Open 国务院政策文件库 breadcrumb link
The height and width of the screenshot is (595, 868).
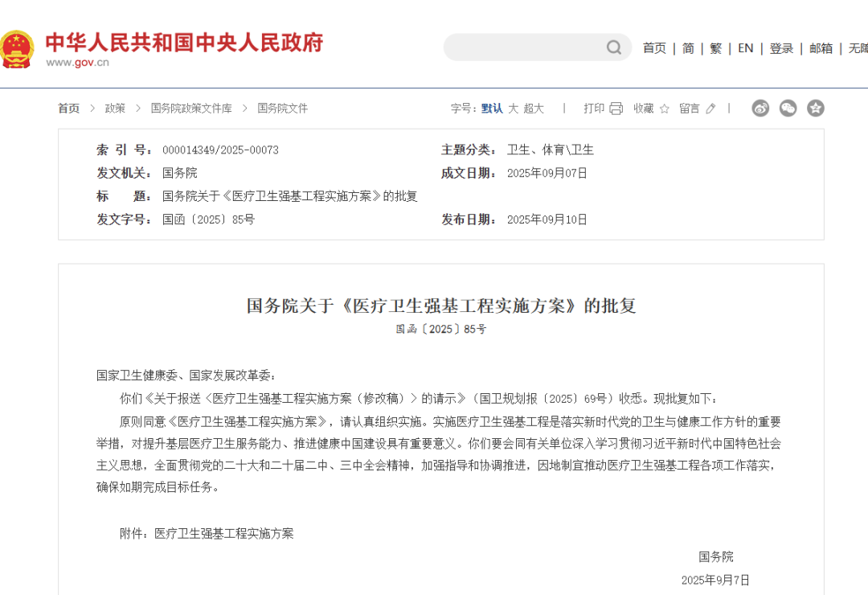click(x=191, y=109)
